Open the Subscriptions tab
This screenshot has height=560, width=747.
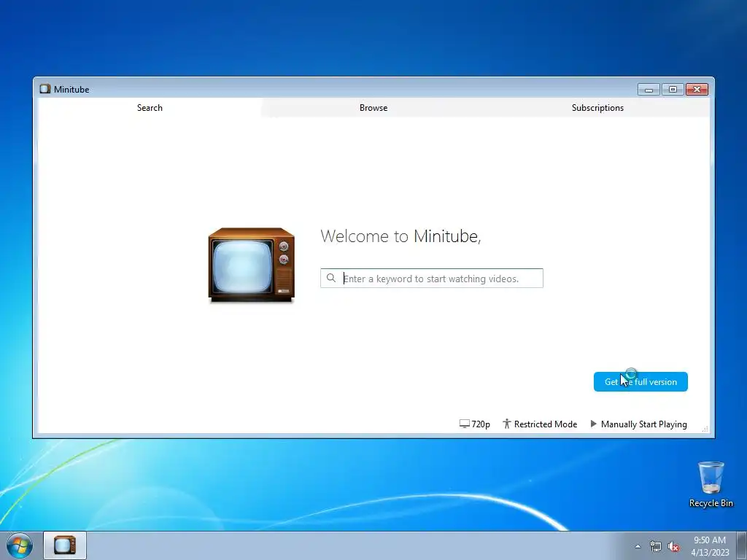pos(597,108)
